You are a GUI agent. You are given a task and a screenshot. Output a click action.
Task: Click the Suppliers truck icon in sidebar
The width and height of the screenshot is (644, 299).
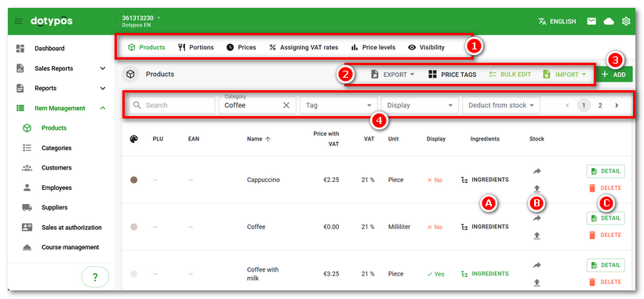tap(27, 207)
